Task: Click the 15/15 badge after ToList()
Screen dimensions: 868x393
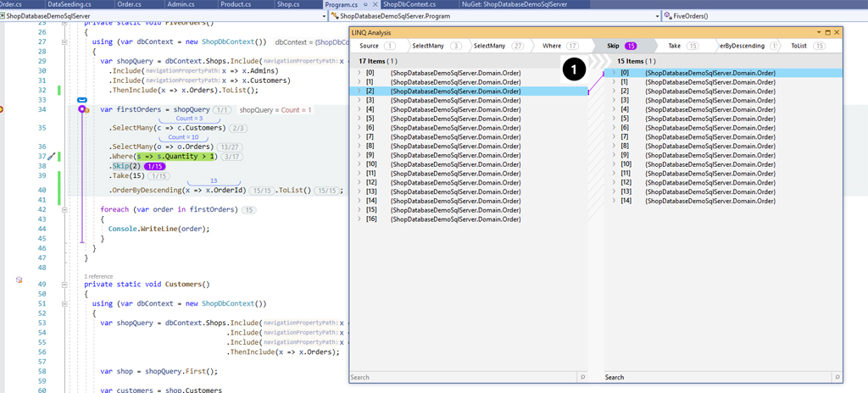Action: [x=326, y=191]
